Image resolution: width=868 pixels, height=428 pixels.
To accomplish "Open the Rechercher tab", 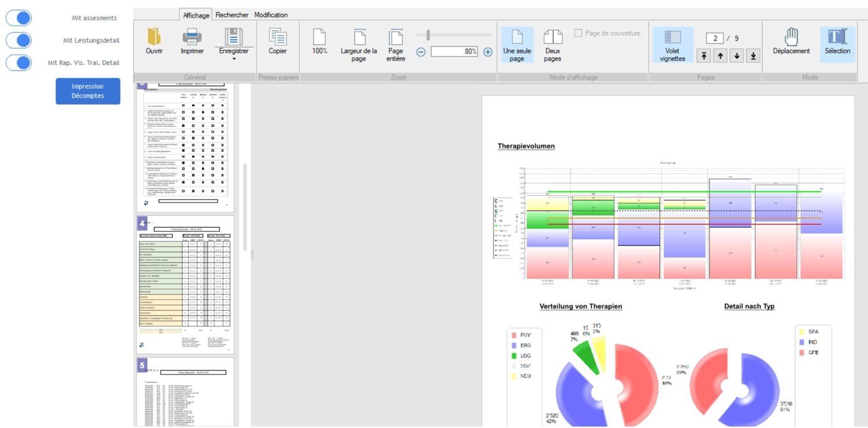I will click(232, 15).
